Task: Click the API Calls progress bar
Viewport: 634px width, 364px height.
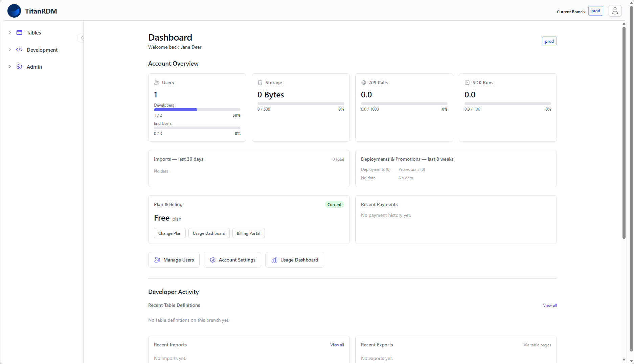Action: click(x=404, y=104)
